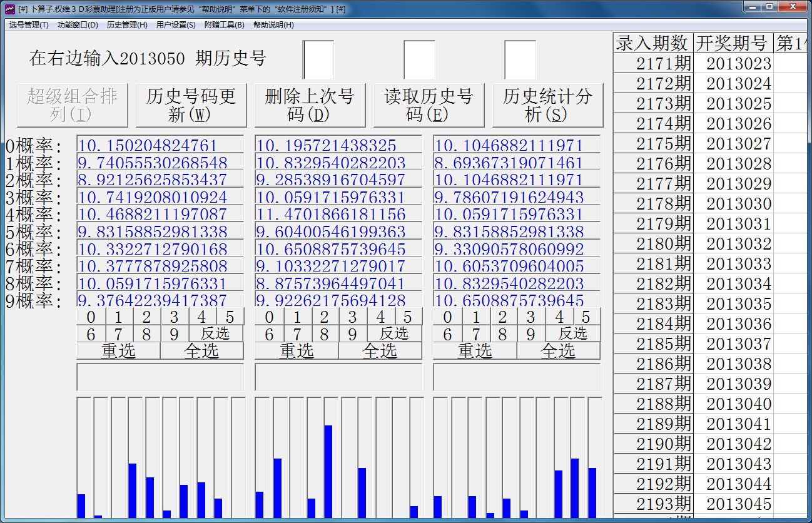This screenshot has height=523, width=812.
Task: Click the 读取历史号码(E) button
Action: pos(429,105)
